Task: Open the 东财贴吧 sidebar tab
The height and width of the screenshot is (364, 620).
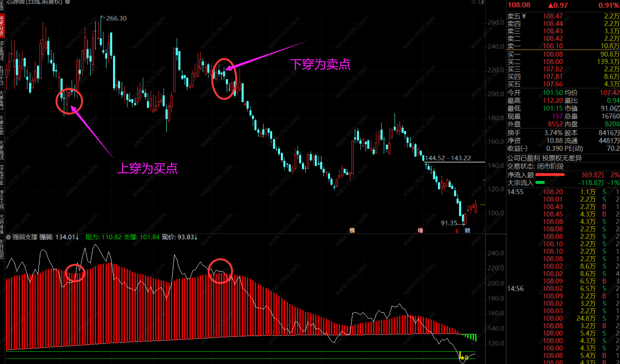Action: click(x=2, y=249)
